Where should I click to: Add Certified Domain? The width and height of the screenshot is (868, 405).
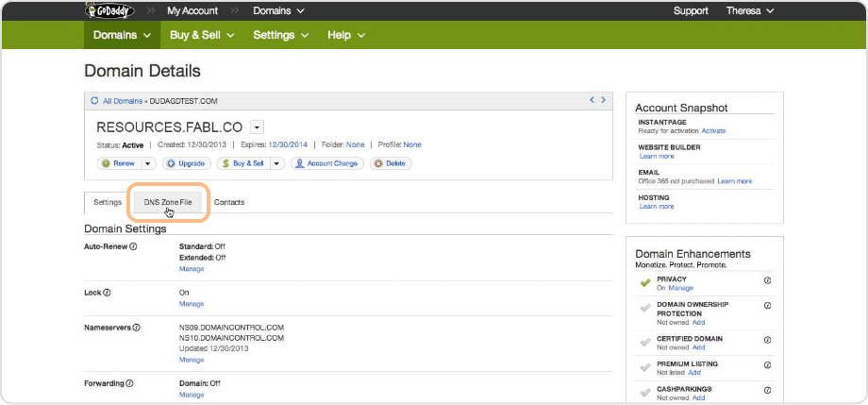click(698, 347)
